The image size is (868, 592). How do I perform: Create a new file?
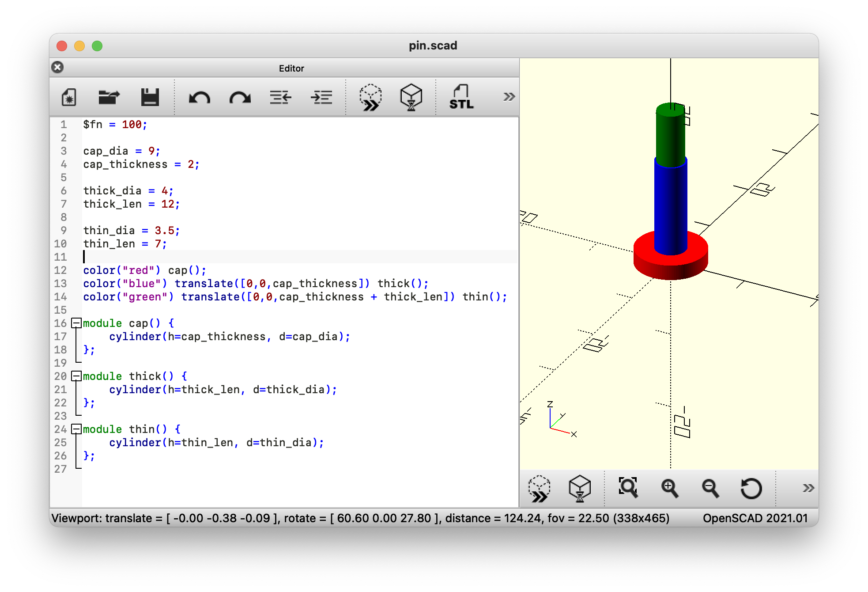click(68, 97)
